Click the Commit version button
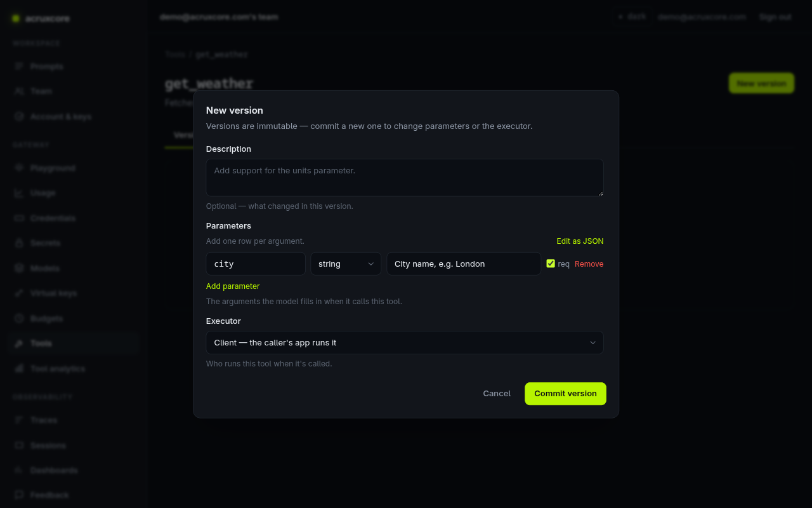This screenshot has height=508, width=812. [565, 394]
